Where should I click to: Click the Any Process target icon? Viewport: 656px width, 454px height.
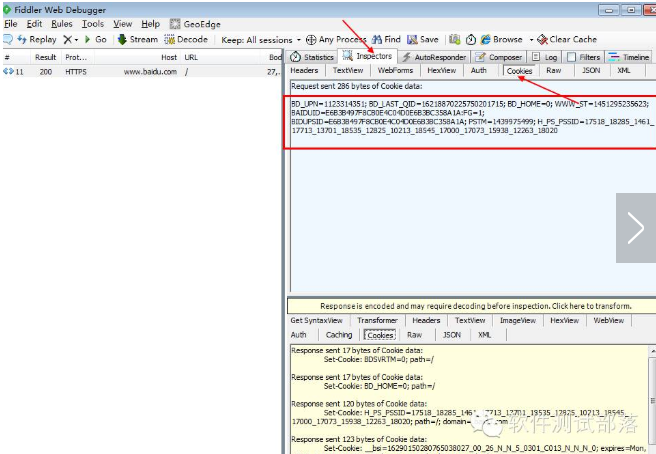pos(311,40)
